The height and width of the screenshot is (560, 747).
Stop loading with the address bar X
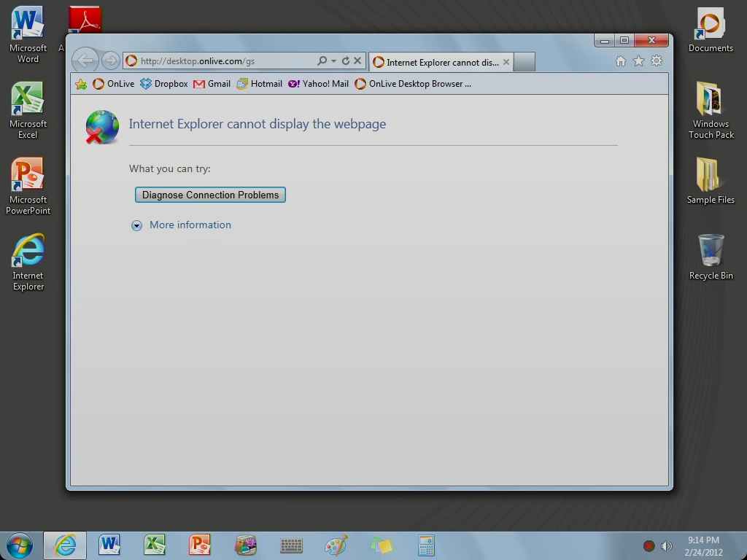click(357, 61)
